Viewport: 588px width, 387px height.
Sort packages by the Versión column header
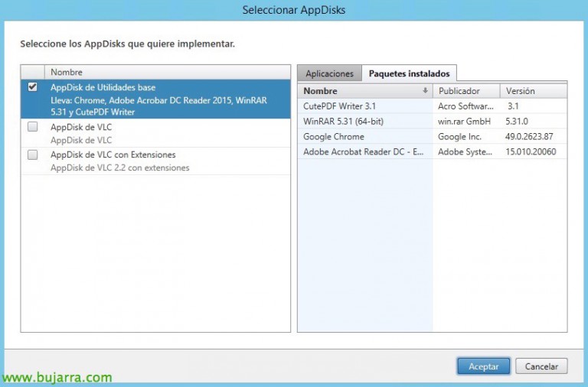point(533,91)
